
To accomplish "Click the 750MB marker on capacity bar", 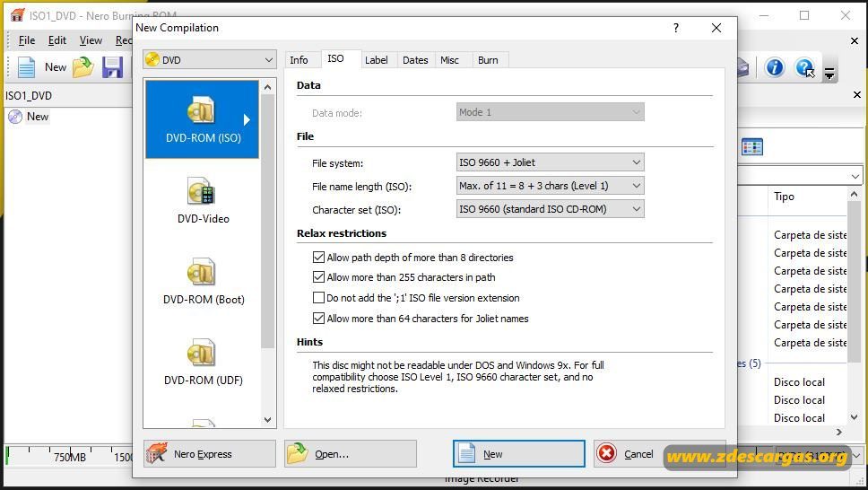I will pos(69,458).
